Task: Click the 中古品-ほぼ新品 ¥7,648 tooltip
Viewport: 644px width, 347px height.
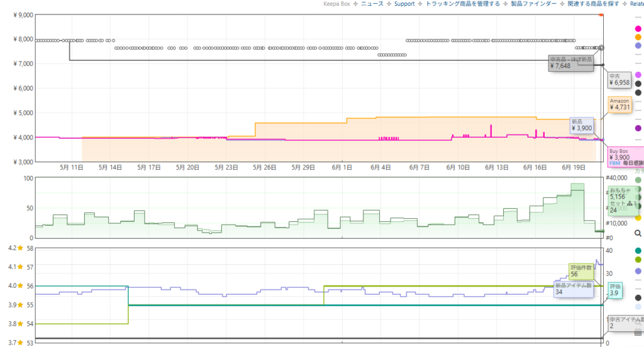Action: point(571,63)
